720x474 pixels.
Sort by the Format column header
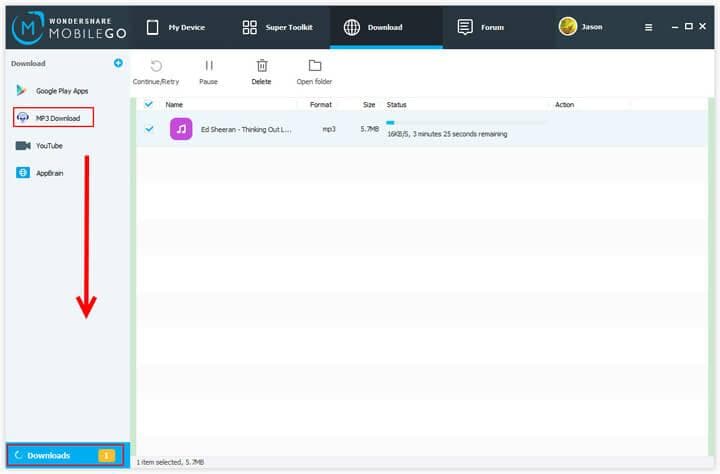point(321,105)
